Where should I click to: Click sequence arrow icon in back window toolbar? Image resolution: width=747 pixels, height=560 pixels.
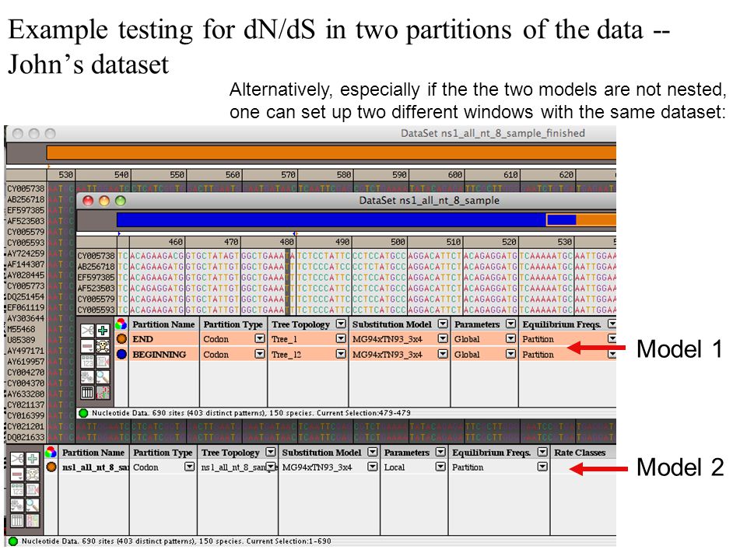pos(33,490)
